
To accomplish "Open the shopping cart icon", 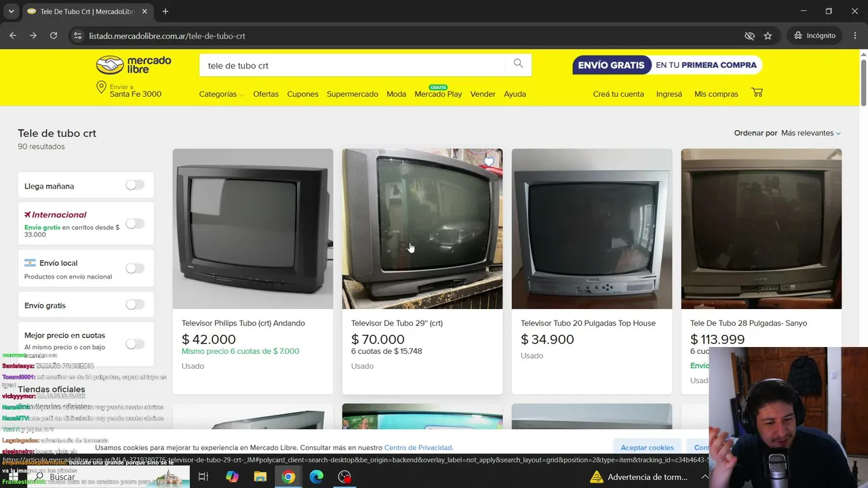I will [x=757, y=92].
